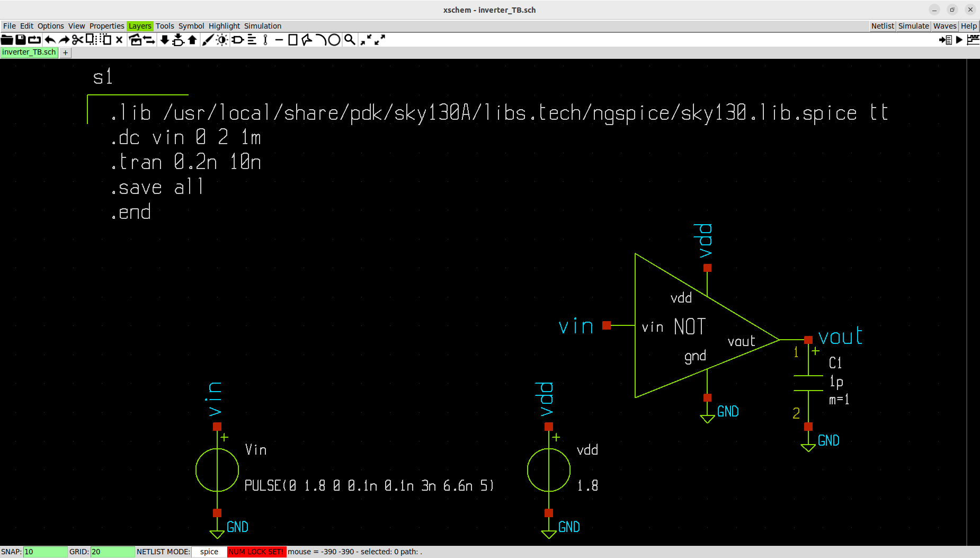Edit the SNAP value field

point(45,551)
